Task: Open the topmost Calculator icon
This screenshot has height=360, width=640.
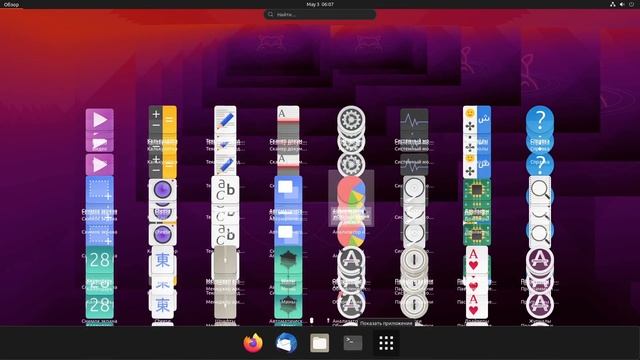Action: click(x=162, y=120)
